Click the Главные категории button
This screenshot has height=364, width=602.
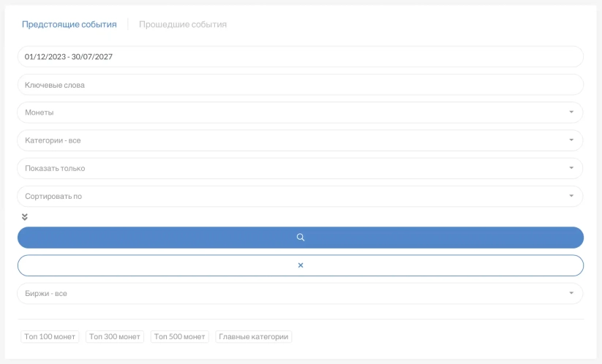click(254, 337)
